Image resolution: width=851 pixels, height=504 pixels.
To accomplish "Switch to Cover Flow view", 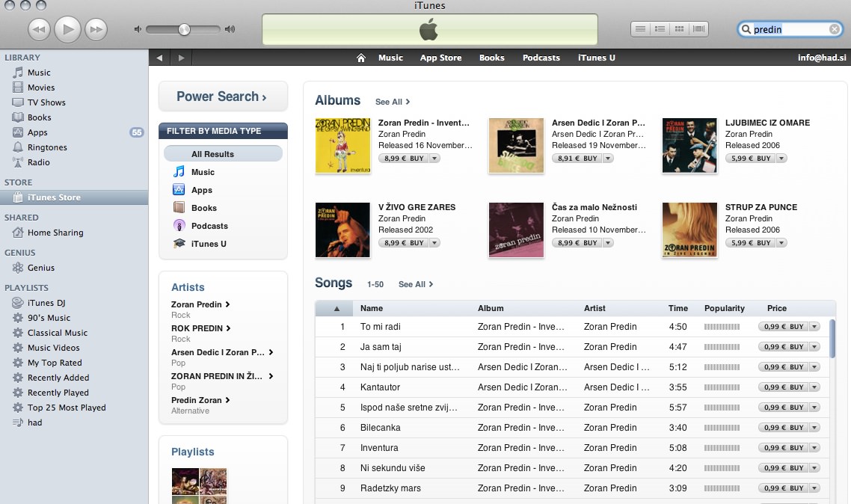I will pos(699,29).
